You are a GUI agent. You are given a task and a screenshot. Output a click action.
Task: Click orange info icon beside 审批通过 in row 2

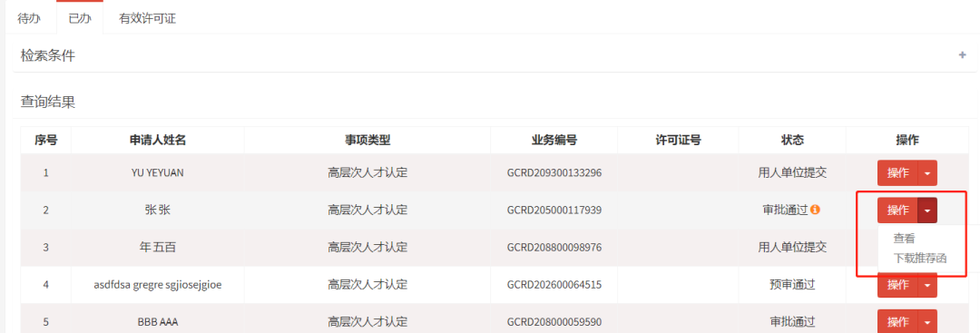[815, 210]
